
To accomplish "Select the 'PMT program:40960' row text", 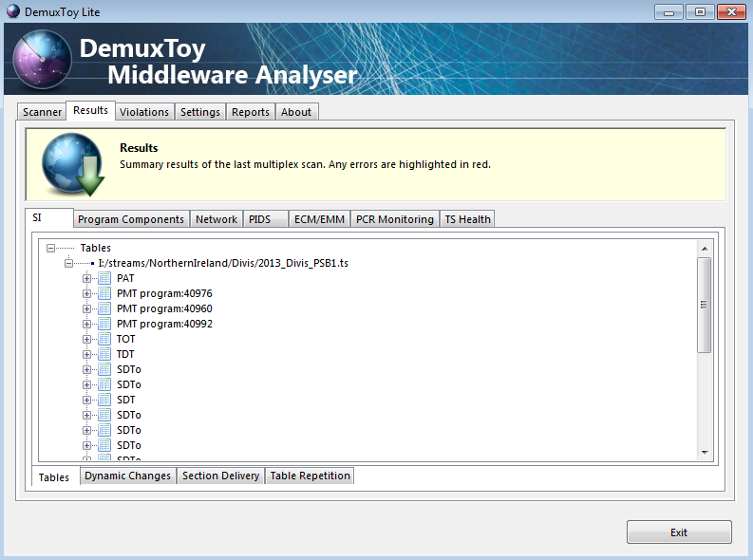I will click(164, 308).
